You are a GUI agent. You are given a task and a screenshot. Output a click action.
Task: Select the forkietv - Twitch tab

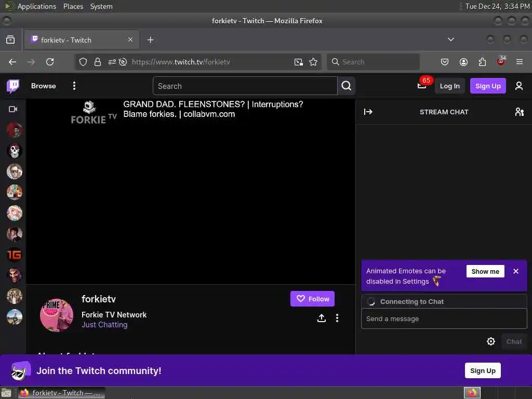82,39
